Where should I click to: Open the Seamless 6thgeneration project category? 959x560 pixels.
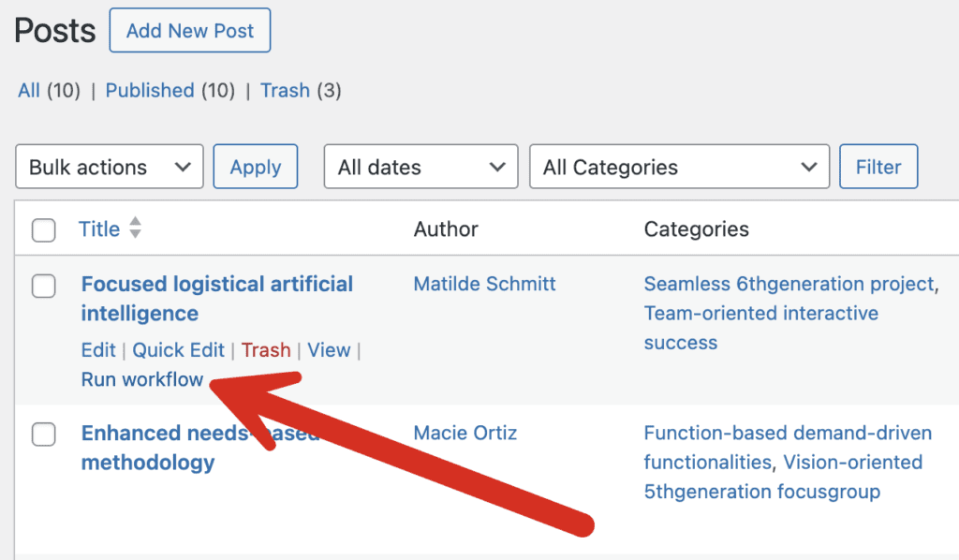coord(789,284)
